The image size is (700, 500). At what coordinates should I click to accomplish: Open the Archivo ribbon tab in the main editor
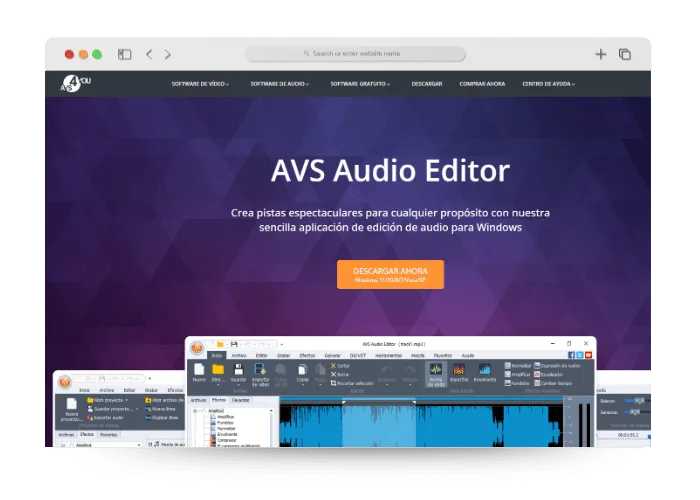pos(239,355)
